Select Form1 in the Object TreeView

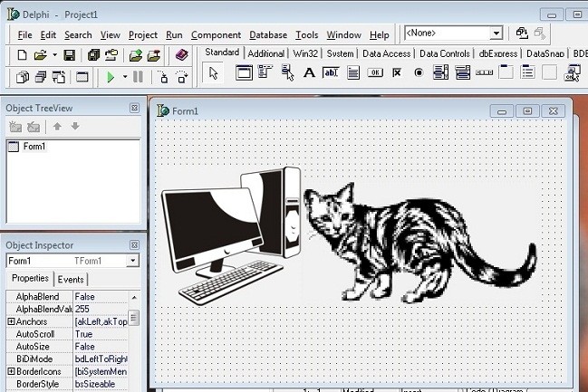tap(34, 147)
